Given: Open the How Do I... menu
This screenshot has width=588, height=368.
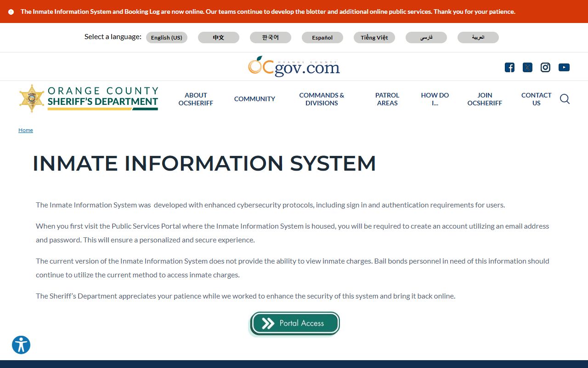Looking at the screenshot, I should [x=435, y=99].
